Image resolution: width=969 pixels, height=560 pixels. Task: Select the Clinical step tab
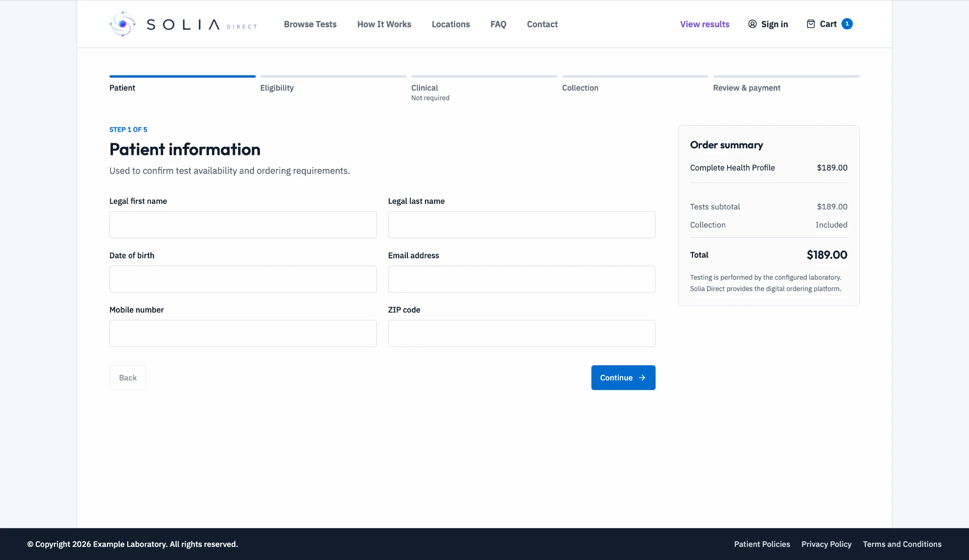point(484,88)
